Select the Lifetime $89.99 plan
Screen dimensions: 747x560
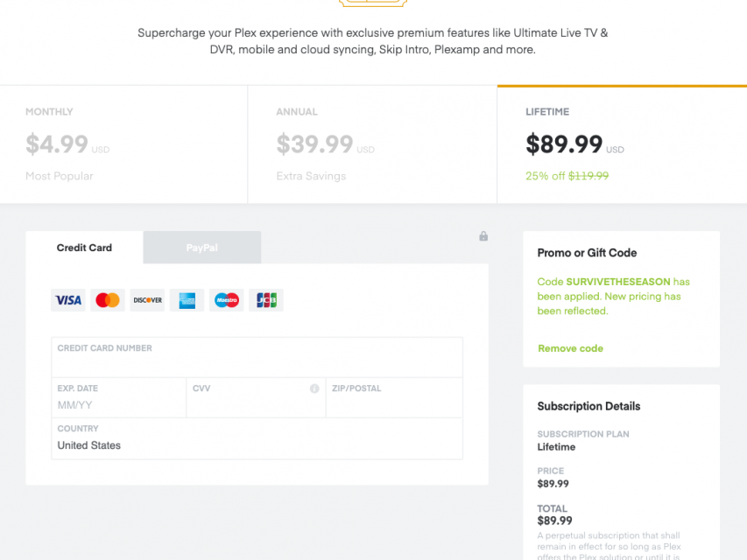coord(622,144)
